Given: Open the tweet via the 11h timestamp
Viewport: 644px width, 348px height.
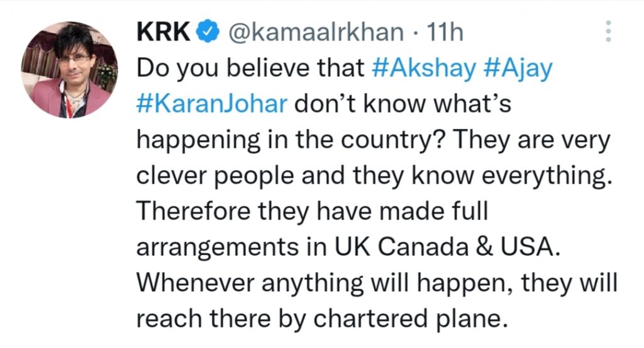Looking at the screenshot, I should [x=445, y=32].
